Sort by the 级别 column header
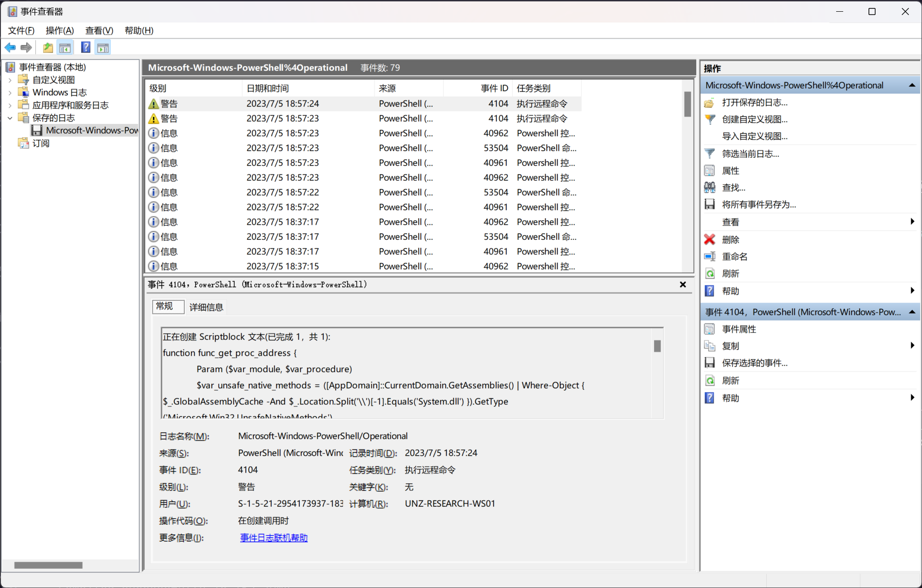 [x=194, y=88]
